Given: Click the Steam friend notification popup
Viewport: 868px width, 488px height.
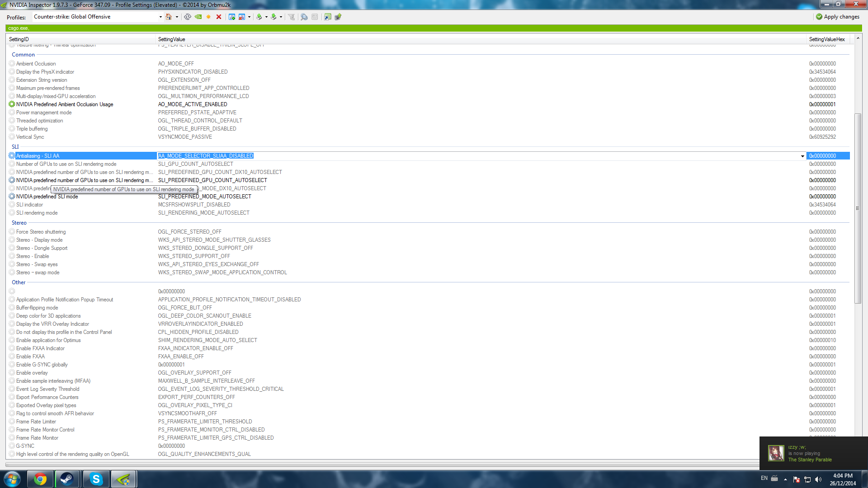Looking at the screenshot, I should (814, 453).
